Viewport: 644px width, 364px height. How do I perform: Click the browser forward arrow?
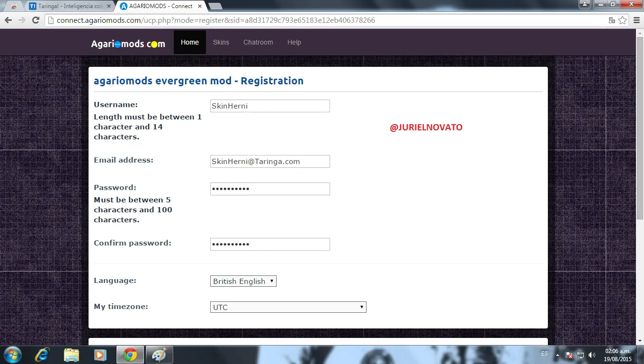[22, 20]
